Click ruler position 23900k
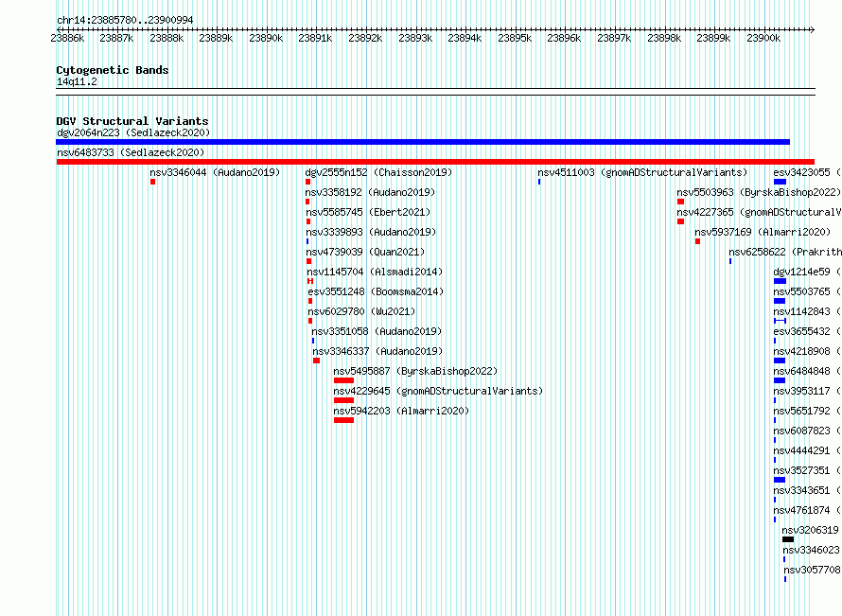 763,38
